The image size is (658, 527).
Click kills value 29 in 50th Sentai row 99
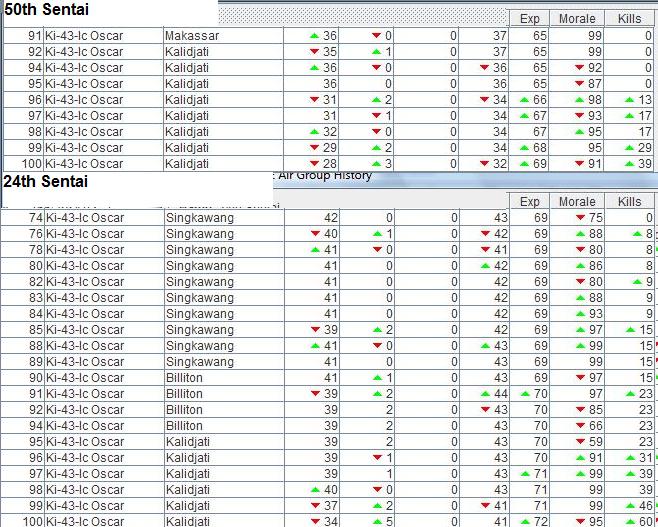645,148
